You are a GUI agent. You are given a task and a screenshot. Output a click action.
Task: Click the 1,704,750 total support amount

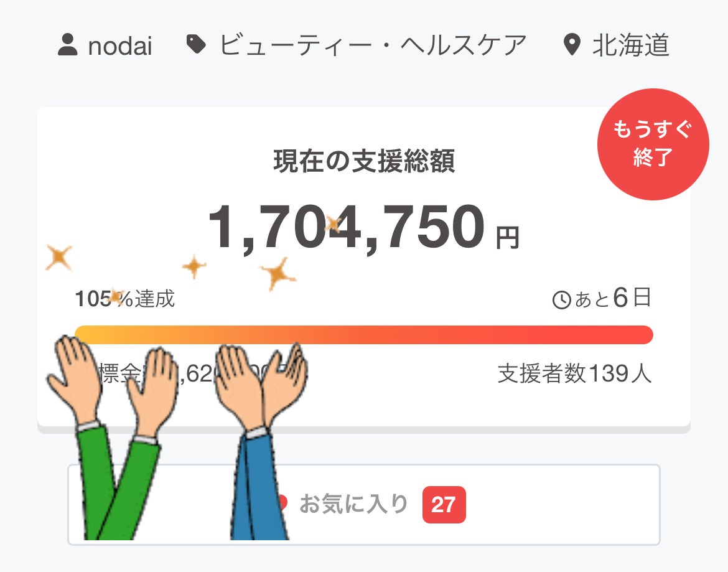point(346,227)
